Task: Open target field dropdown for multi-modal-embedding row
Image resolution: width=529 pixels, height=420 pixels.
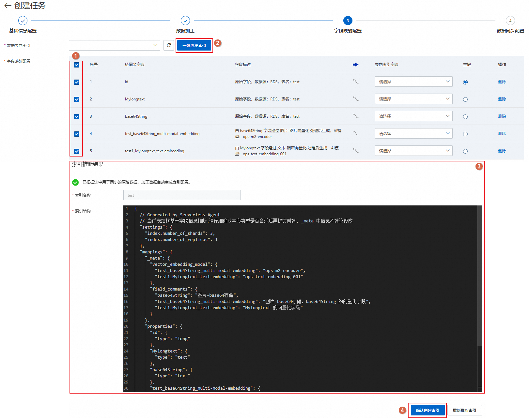Action: 414,133
